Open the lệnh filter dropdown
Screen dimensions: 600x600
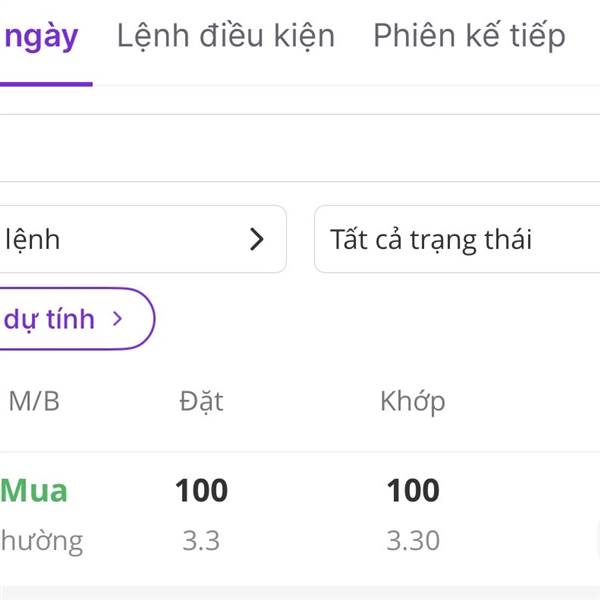pos(140,239)
